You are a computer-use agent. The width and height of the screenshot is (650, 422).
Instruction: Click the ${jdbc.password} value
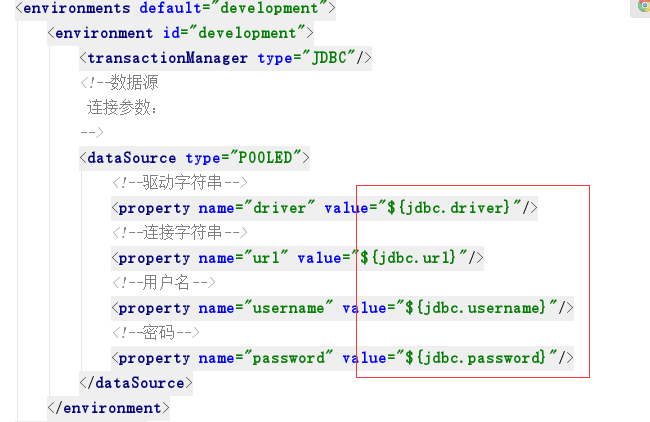(x=475, y=358)
